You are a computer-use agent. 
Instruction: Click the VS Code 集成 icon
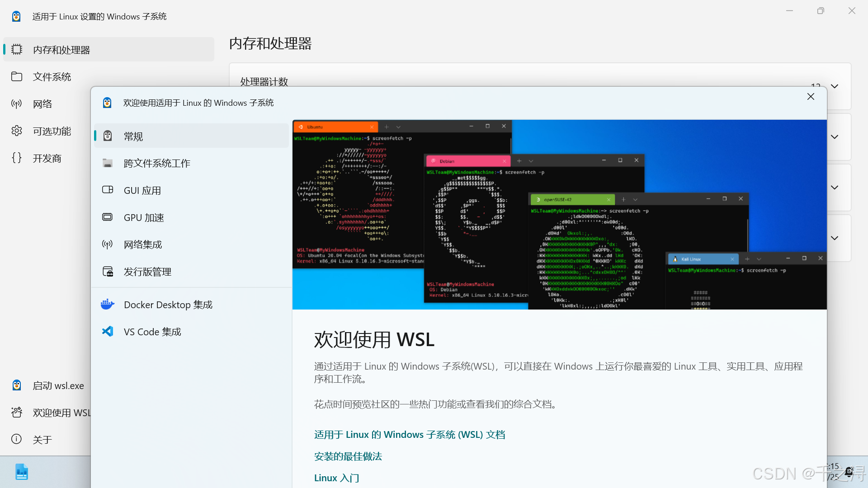107,332
